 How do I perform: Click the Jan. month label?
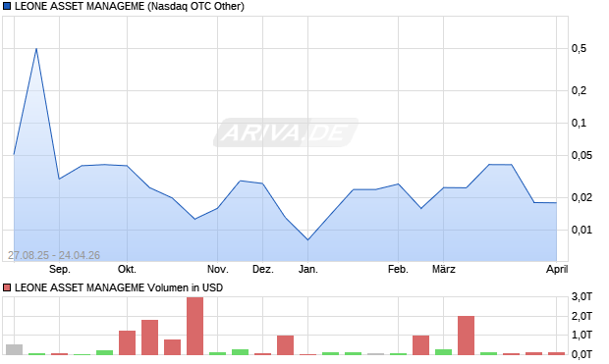click(308, 269)
